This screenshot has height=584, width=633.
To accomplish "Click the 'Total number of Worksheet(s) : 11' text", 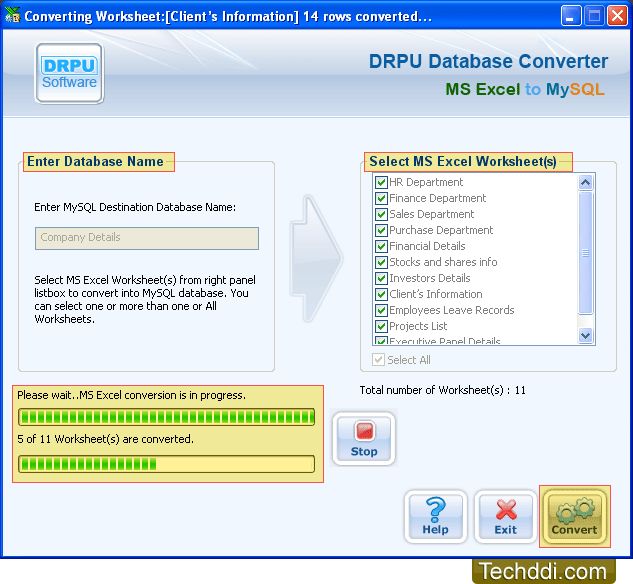I will pos(442,390).
